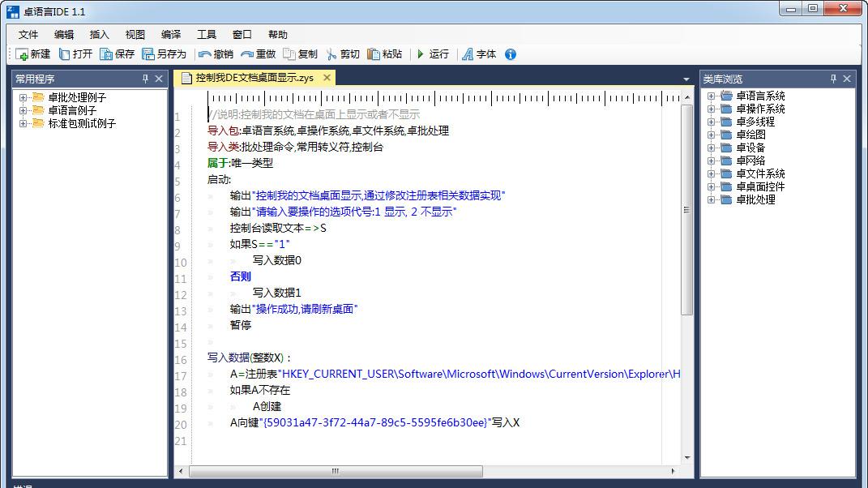Close the 类库浏览 panel
Viewport: 868px width, 488px height.
click(847, 79)
